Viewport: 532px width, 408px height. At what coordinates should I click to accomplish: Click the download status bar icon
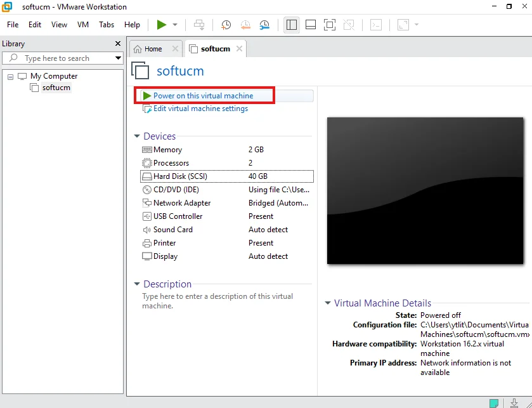click(x=514, y=404)
